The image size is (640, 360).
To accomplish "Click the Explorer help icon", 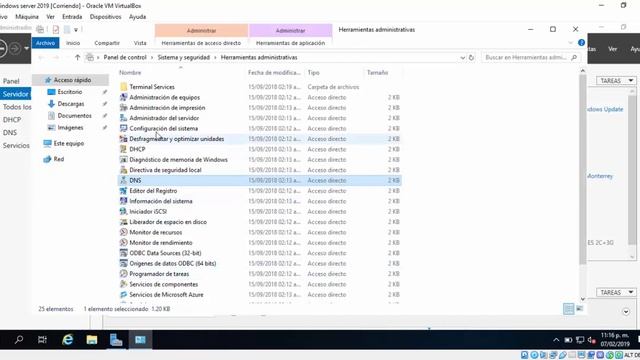I will (x=581, y=43).
